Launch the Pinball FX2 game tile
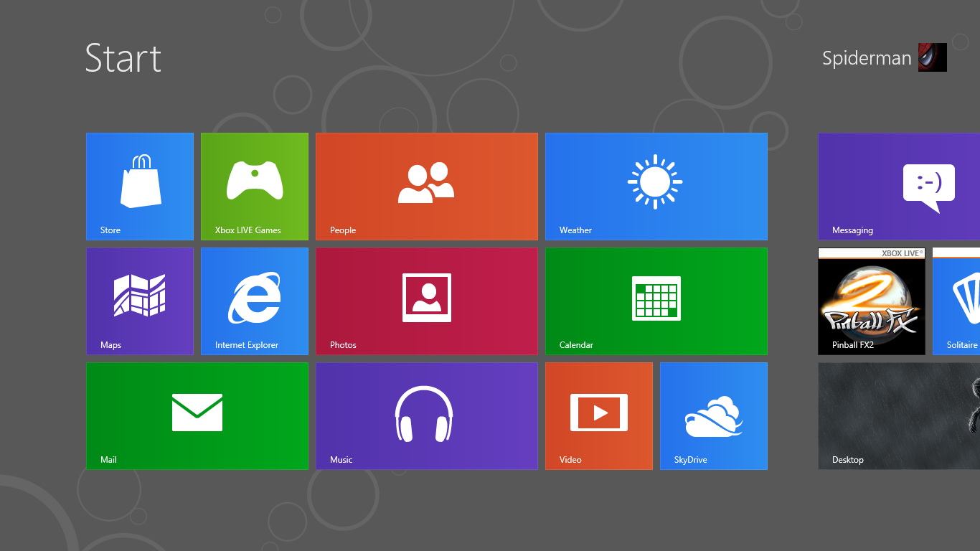The image size is (980, 551). (872, 305)
